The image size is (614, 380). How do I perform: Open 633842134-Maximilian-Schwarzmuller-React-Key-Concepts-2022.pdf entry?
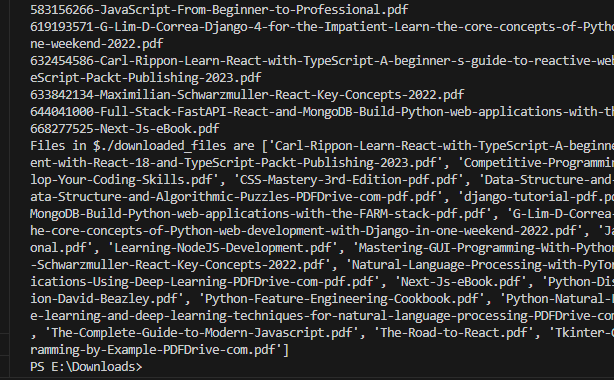point(247,95)
